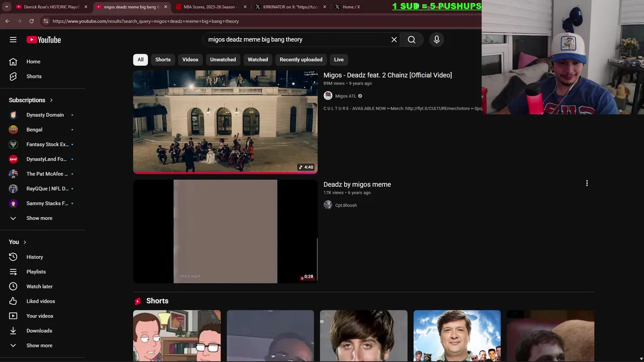Click the browser address bar URL
The height and width of the screenshot is (362, 644).
[x=146, y=21]
